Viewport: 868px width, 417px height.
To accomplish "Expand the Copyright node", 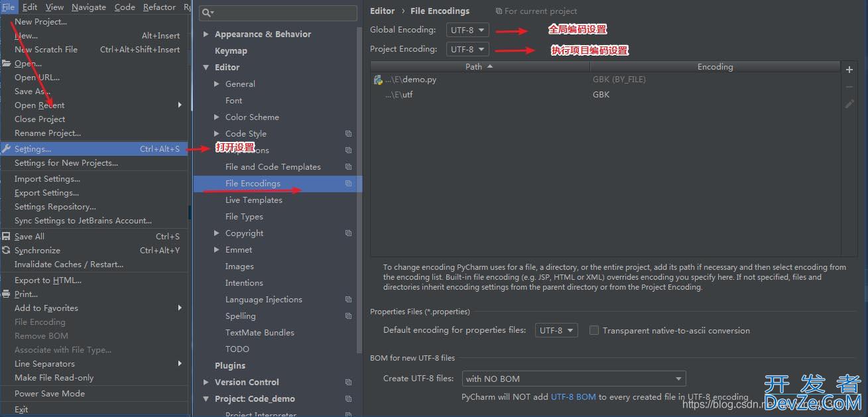I will click(x=217, y=233).
